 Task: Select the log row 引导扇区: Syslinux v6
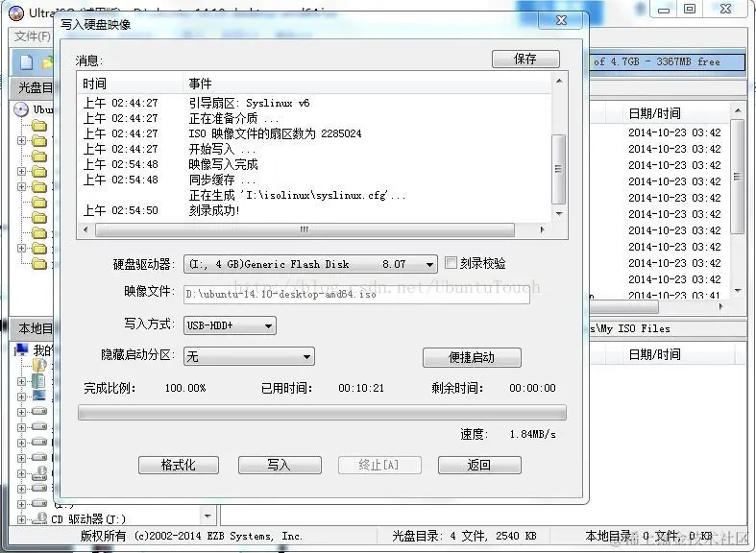point(314,103)
